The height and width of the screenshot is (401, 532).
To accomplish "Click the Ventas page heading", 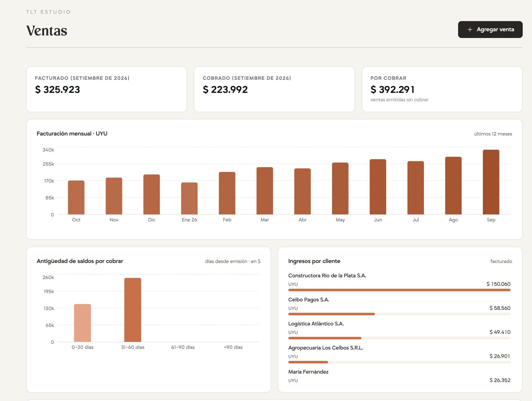I will click(47, 31).
